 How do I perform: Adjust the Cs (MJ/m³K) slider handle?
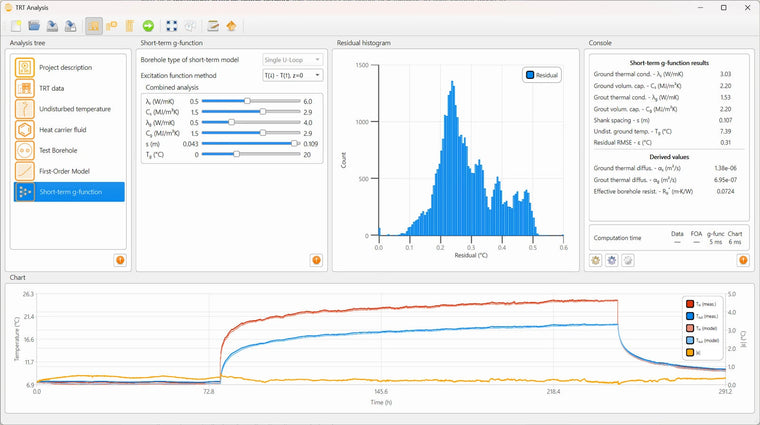tap(263, 111)
